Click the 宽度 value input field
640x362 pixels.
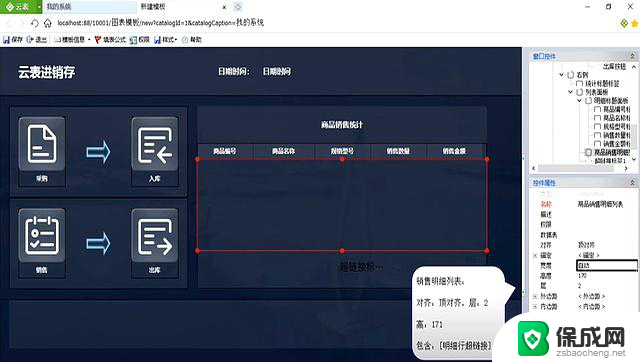click(607, 265)
